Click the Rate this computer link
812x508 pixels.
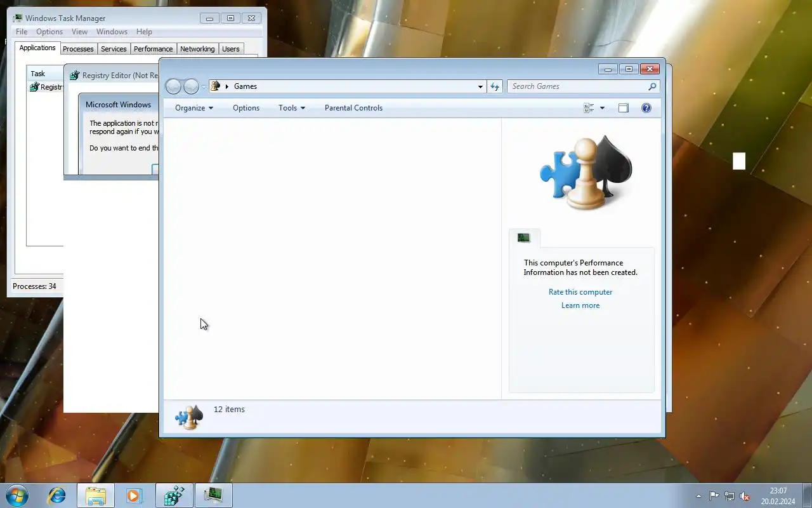(x=580, y=292)
